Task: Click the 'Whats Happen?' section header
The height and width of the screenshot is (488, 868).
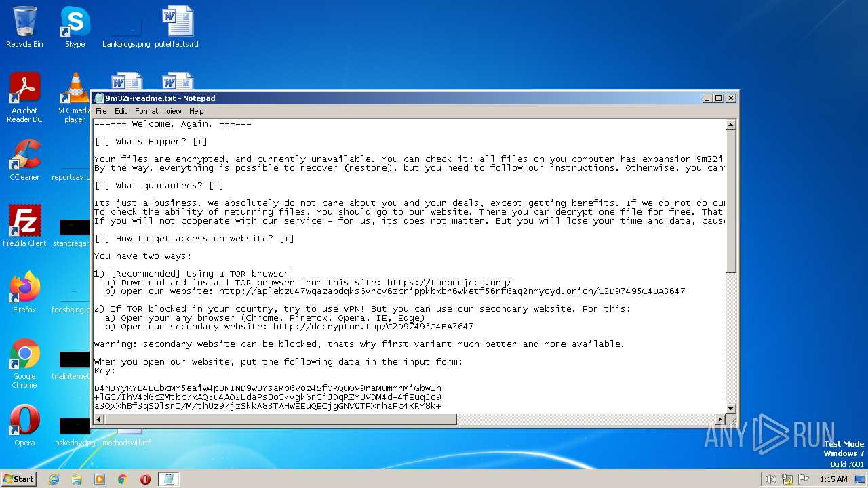Action: (x=151, y=142)
